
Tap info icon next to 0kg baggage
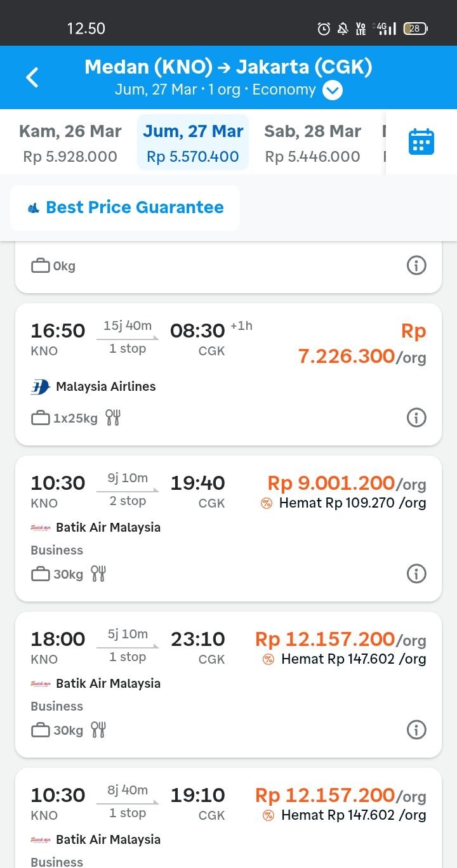(x=416, y=265)
